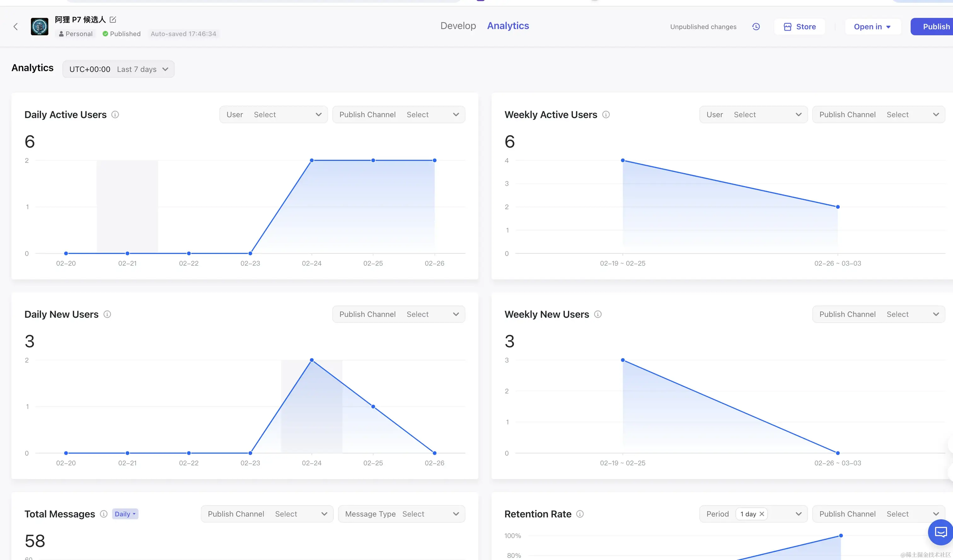This screenshot has width=953, height=560.
Task: Click Retention Rate info icon
Action: tap(579, 513)
